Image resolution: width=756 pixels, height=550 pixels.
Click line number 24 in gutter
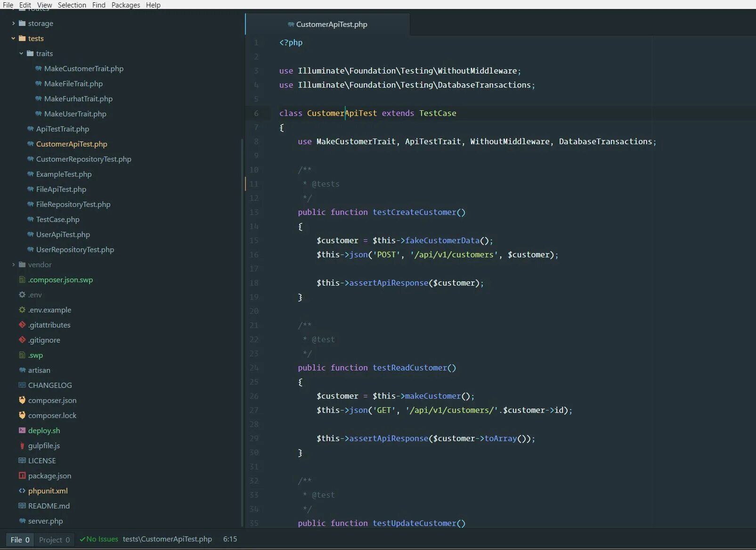click(254, 368)
